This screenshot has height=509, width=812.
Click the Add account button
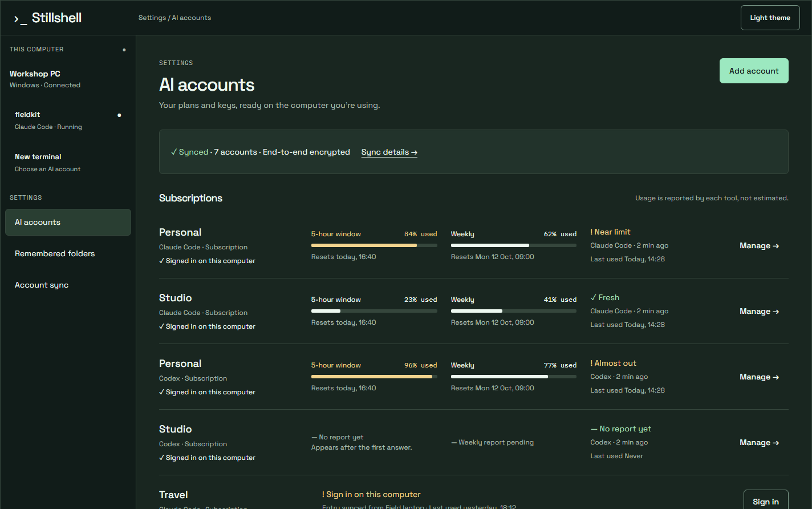754,71
